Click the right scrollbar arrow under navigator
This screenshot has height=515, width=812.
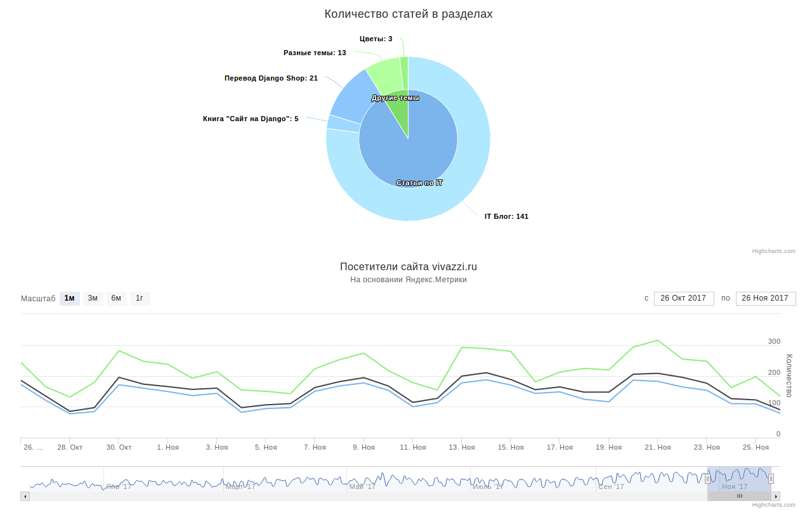tap(776, 496)
